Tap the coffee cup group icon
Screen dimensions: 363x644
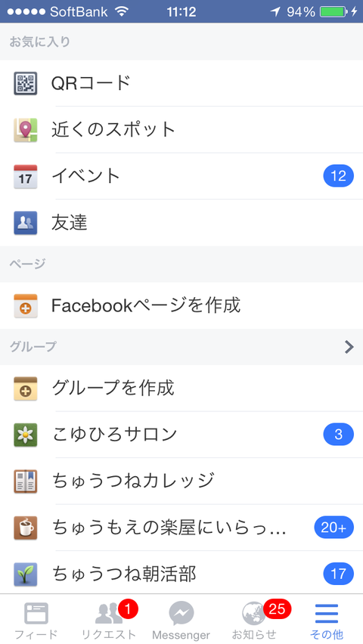pos(26,528)
